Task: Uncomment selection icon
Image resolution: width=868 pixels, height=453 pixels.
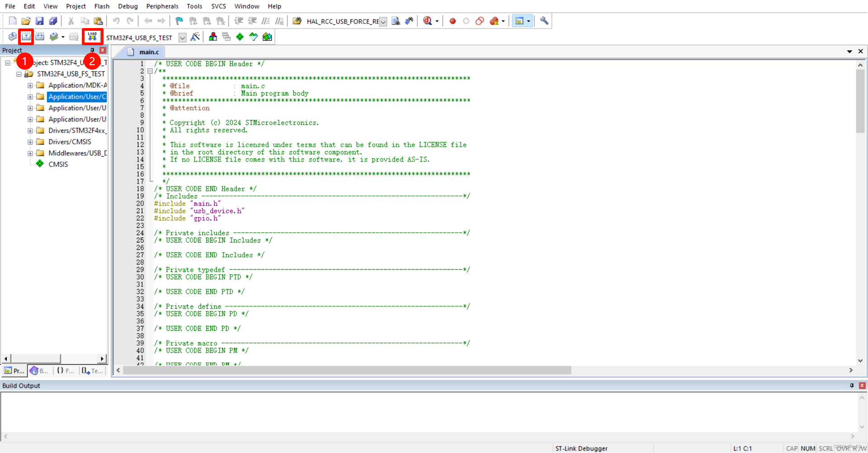Action: coord(279,21)
